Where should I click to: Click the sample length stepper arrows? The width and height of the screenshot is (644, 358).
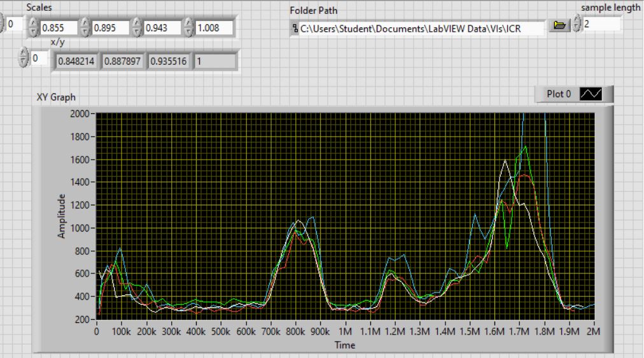577,24
